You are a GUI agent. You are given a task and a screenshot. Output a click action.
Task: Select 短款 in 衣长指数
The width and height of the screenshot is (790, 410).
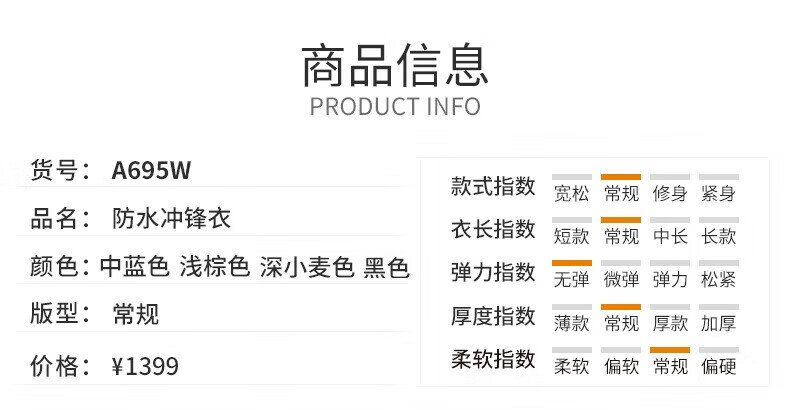[571, 236]
